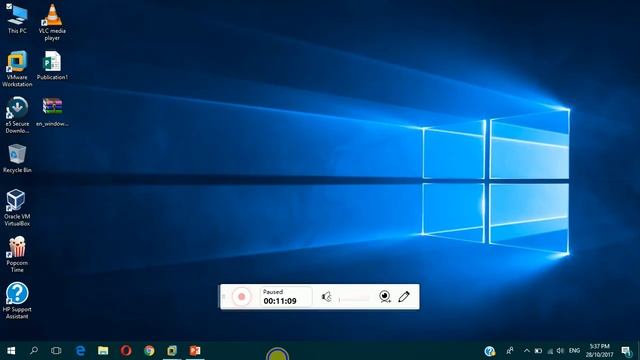
Task: Resume recording with the red record button
Action: [242, 297]
